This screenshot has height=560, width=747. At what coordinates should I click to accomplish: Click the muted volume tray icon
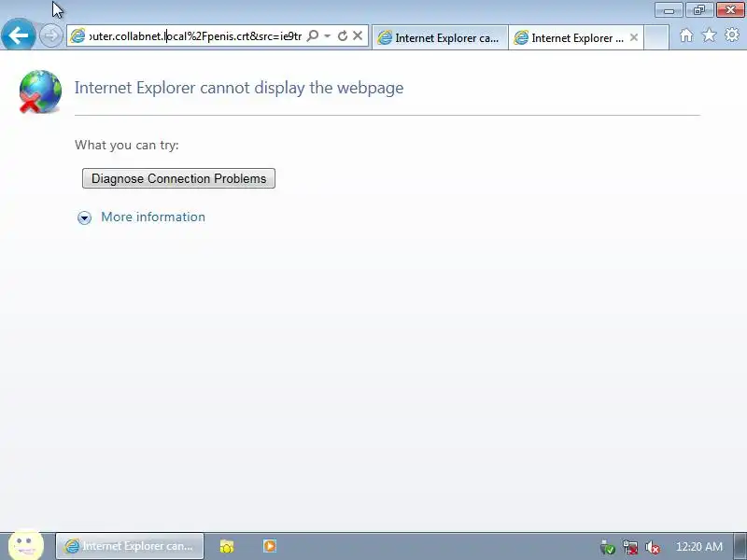click(x=652, y=548)
